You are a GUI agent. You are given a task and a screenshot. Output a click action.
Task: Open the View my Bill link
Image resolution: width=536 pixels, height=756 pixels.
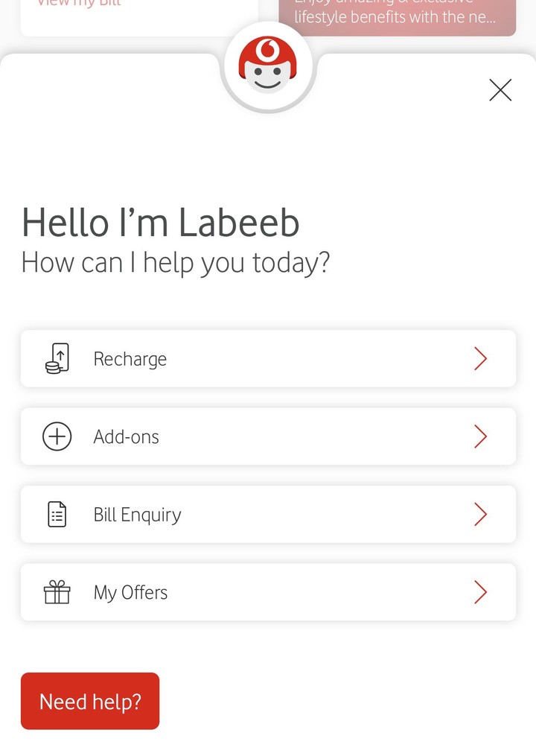pos(79,4)
